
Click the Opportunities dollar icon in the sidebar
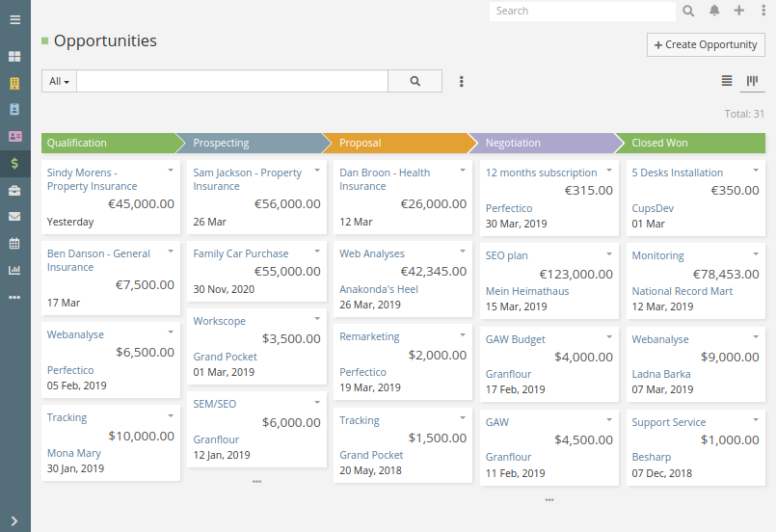click(14, 163)
